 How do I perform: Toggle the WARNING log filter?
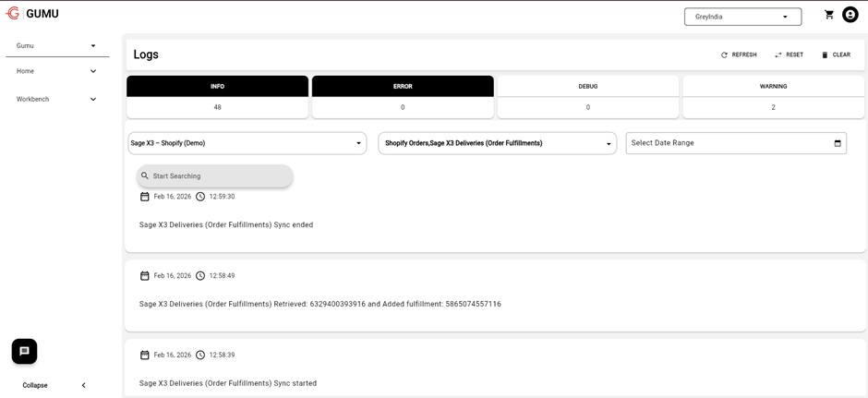click(x=773, y=87)
